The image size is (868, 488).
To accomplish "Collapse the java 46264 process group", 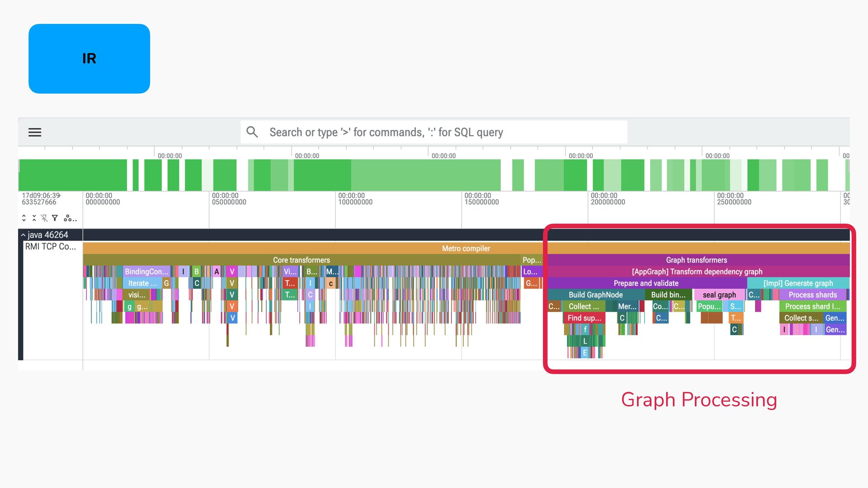I will pyautogui.click(x=23, y=235).
